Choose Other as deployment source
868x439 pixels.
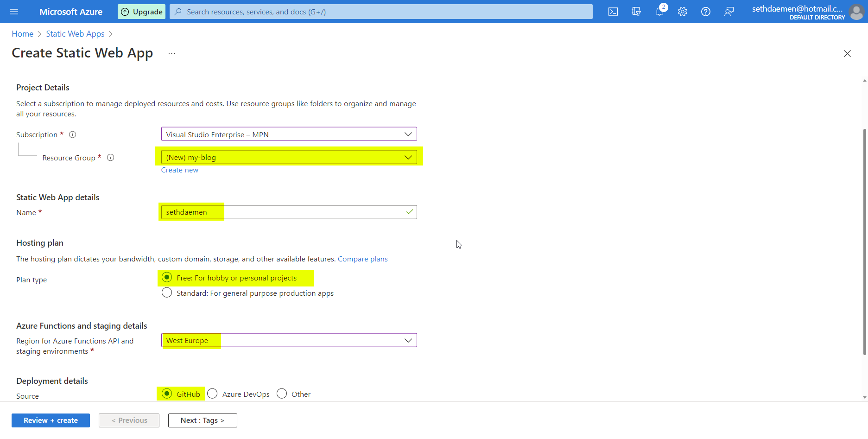(x=282, y=394)
